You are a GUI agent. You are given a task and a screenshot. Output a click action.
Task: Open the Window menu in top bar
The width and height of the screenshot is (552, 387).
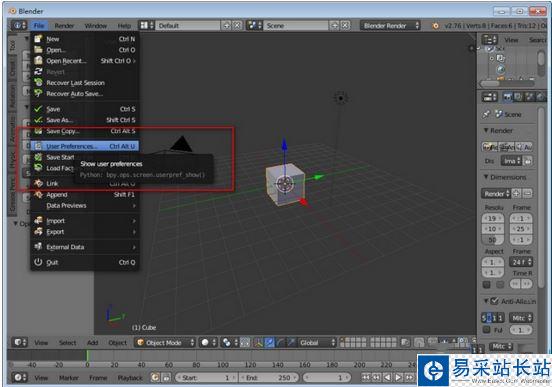pyautogui.click(x=96, y=26)
